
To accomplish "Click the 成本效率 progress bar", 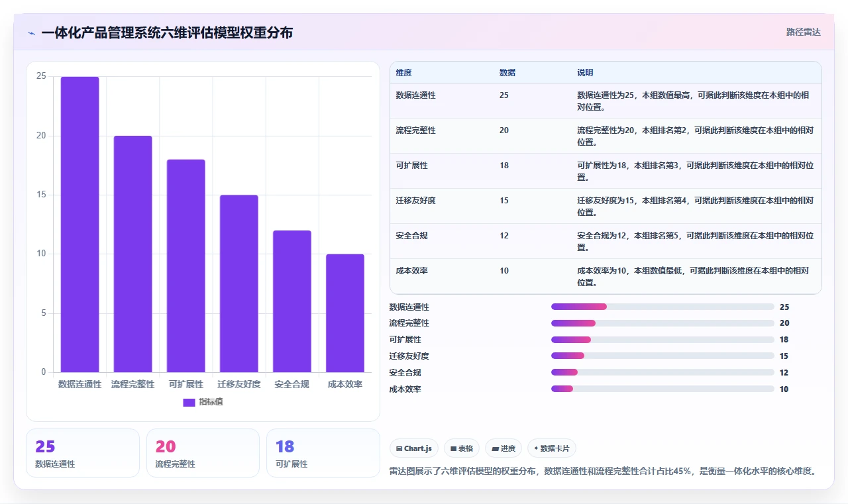I will click(662, 389).
